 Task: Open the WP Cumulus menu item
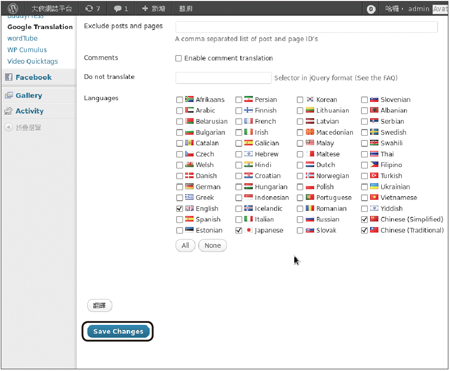(27, 50)
